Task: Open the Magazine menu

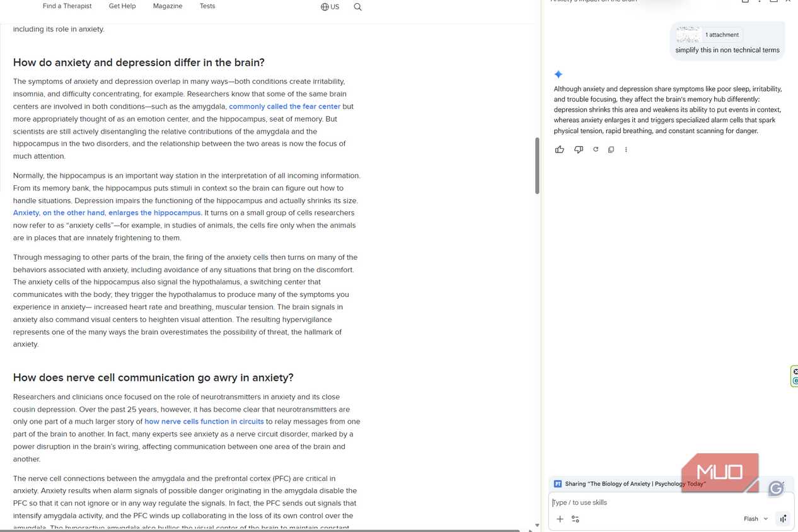Action: pyautogui.click(x=168, y=6)
